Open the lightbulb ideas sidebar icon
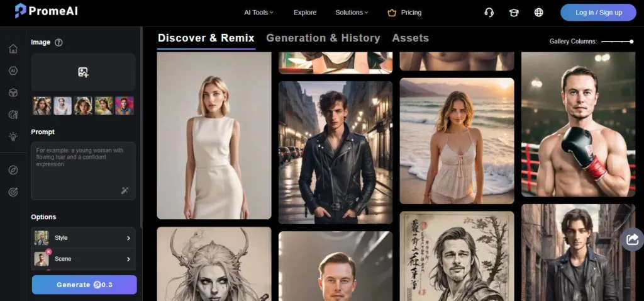This screenshot has width=644, height=301. tap(13, 137)
